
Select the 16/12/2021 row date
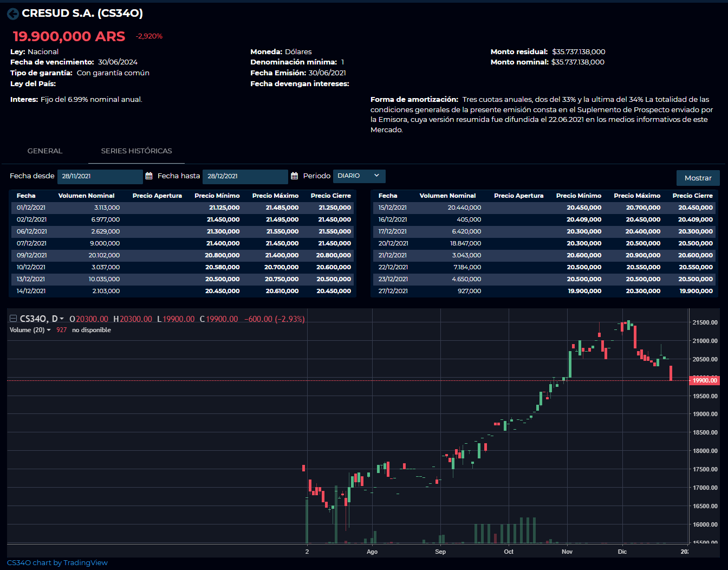[393, 219]
